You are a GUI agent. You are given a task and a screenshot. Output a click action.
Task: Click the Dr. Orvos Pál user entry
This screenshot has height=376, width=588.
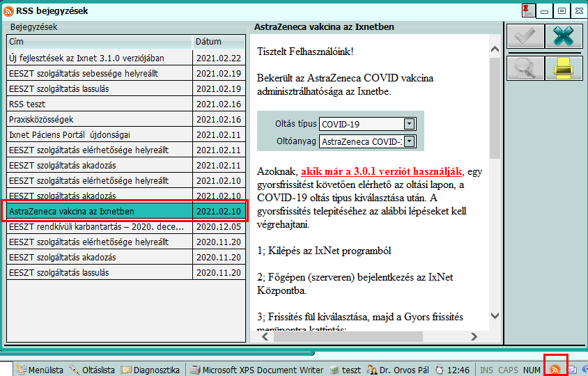click(398, 370)
